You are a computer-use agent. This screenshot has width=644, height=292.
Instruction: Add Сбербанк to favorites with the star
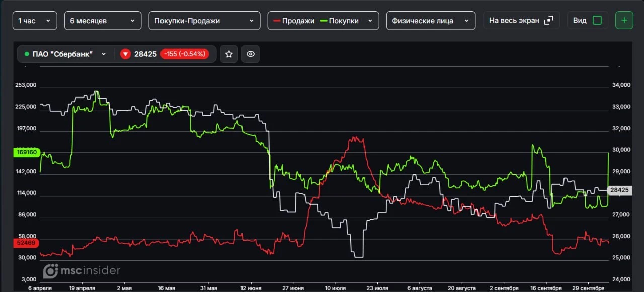click(229, 54)
